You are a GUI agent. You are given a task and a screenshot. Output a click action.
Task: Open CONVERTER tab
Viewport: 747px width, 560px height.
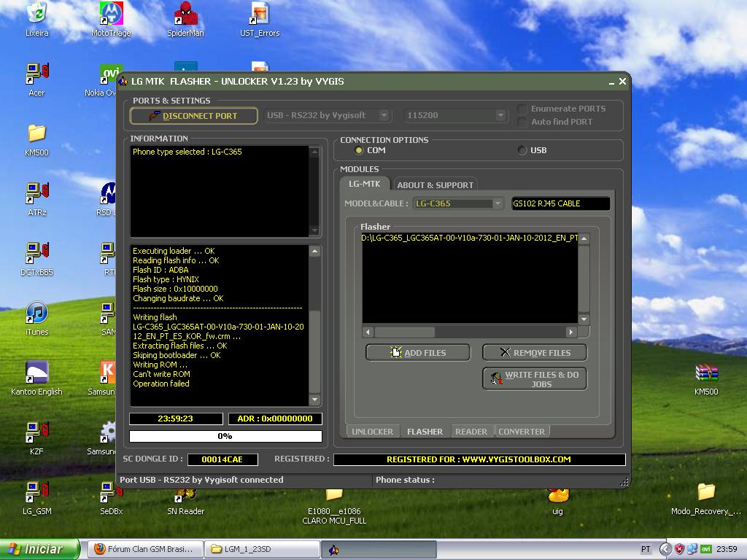(522, 432)
